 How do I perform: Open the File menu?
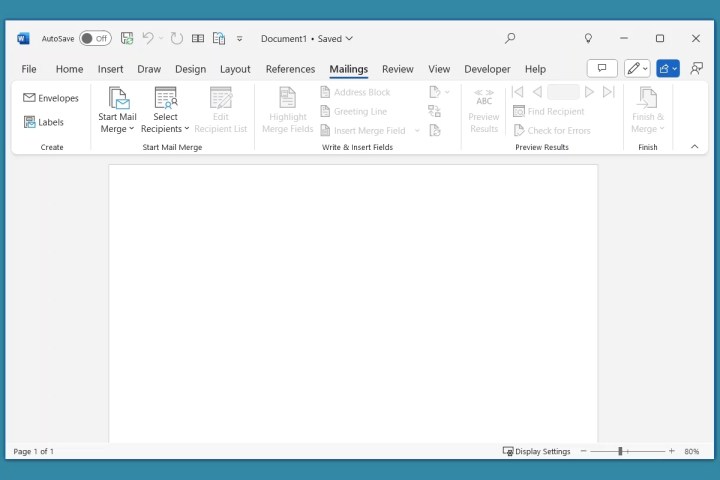tap(29, 69)
